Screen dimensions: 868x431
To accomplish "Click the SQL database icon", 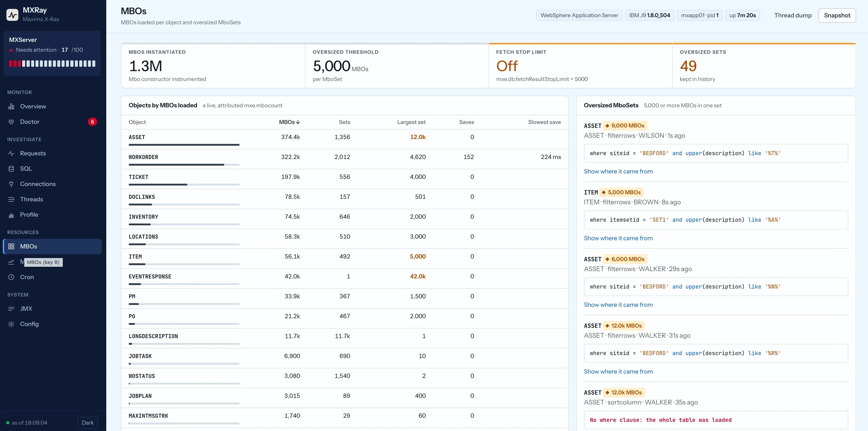I will pos(11,169).
